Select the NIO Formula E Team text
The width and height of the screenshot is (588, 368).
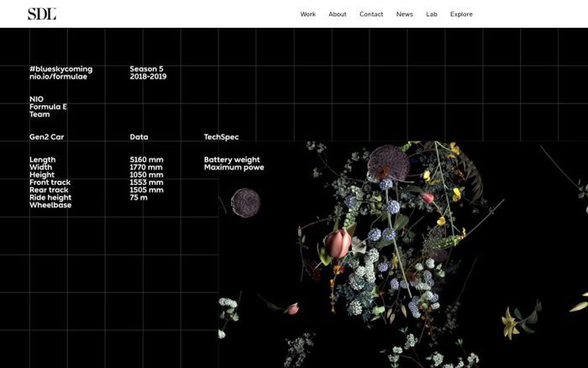point(48,107)
